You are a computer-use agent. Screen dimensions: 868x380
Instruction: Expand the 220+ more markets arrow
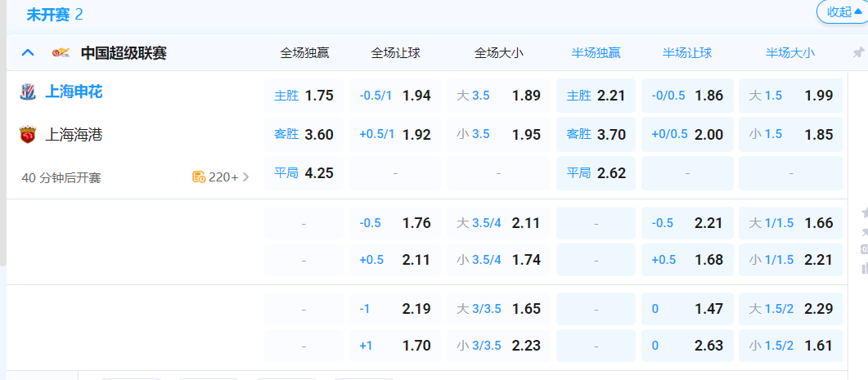pos(245,177)
